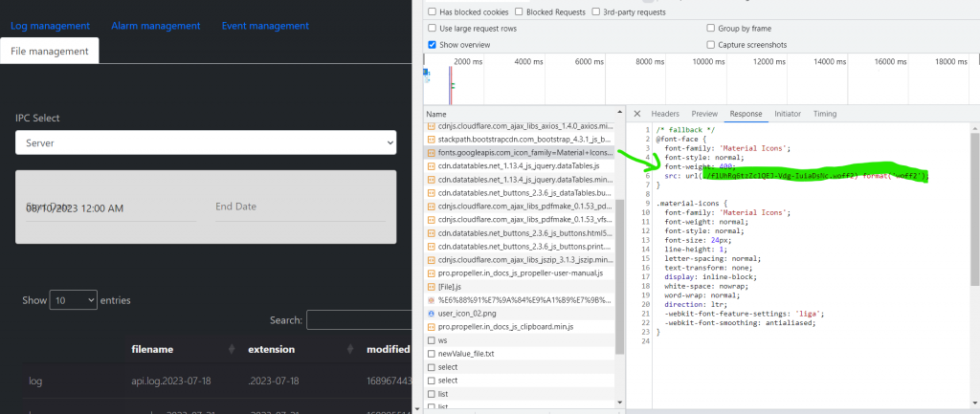Click script icon beside clipboard.min.js
This screenshot has height=414, width=980.
432,327
